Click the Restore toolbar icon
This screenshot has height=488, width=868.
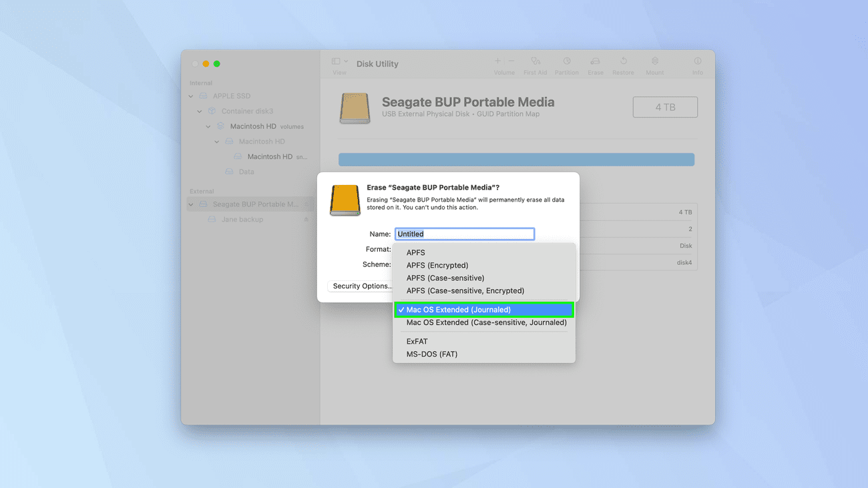[x=623, y=61]
